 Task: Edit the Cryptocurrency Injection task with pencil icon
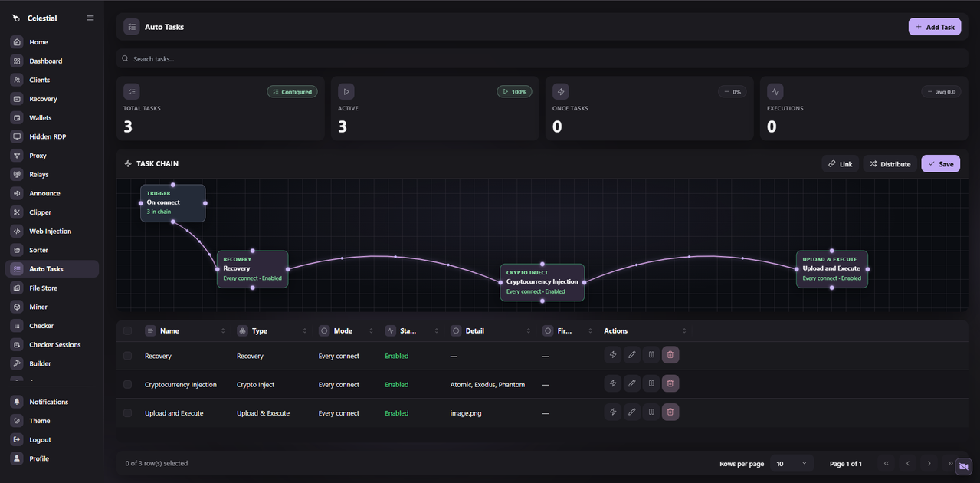pos(632,383)
